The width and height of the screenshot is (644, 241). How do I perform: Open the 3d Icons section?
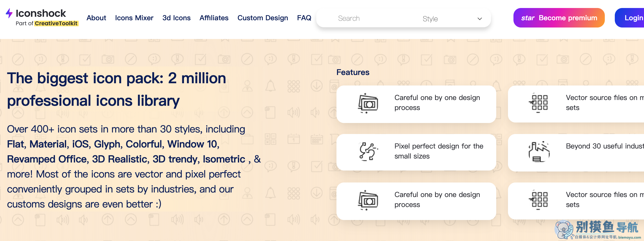176,18
